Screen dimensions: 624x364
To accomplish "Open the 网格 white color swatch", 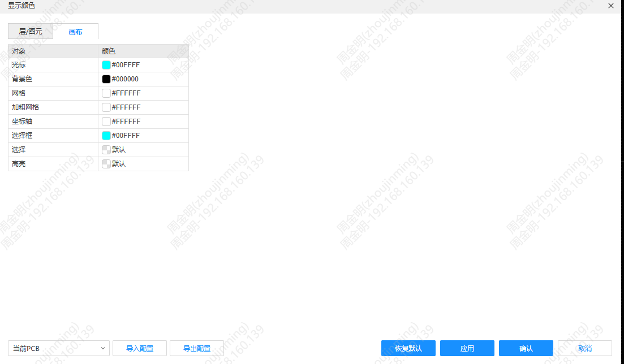I will coord(106,93).
